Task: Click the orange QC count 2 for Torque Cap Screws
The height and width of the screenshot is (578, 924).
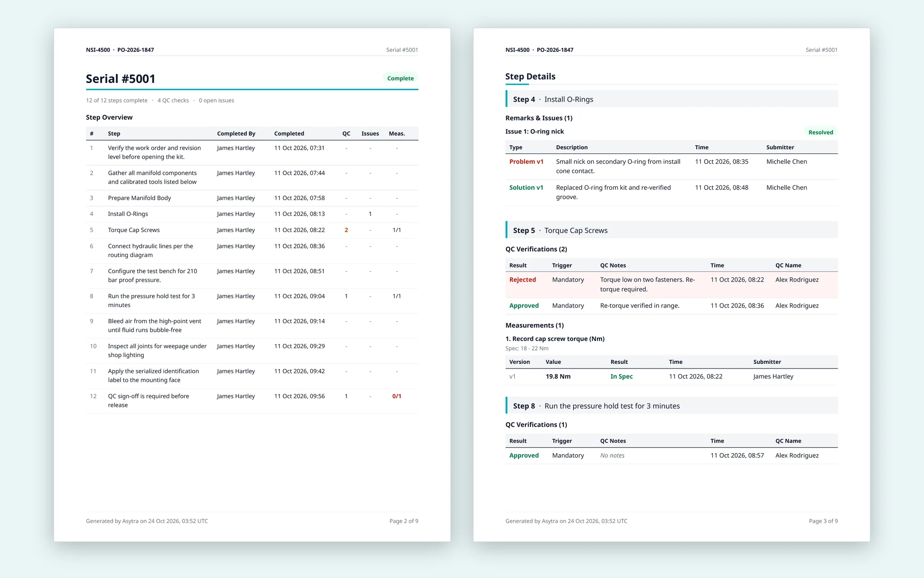Action: coord(346,230)
